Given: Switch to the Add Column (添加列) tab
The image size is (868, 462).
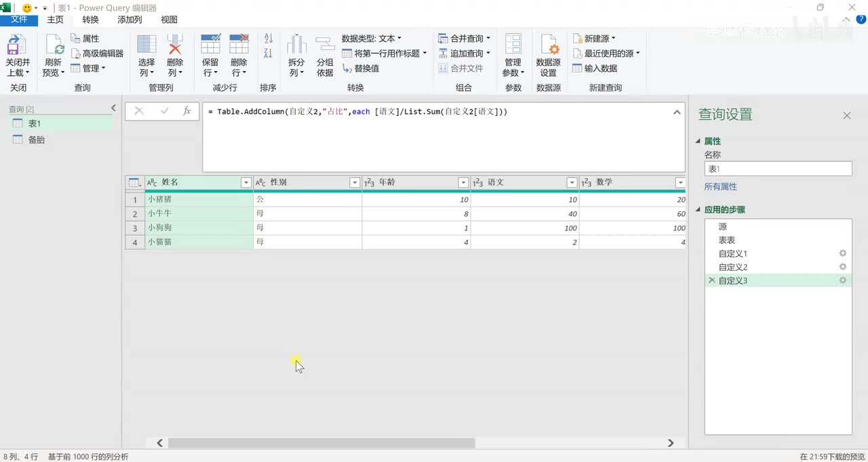Looking at the screenshot, I should click(x=130, y=20).
